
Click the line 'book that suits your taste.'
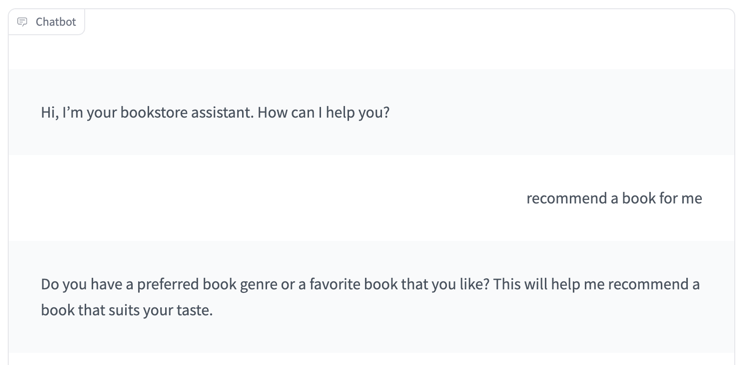tap(127, 310)
